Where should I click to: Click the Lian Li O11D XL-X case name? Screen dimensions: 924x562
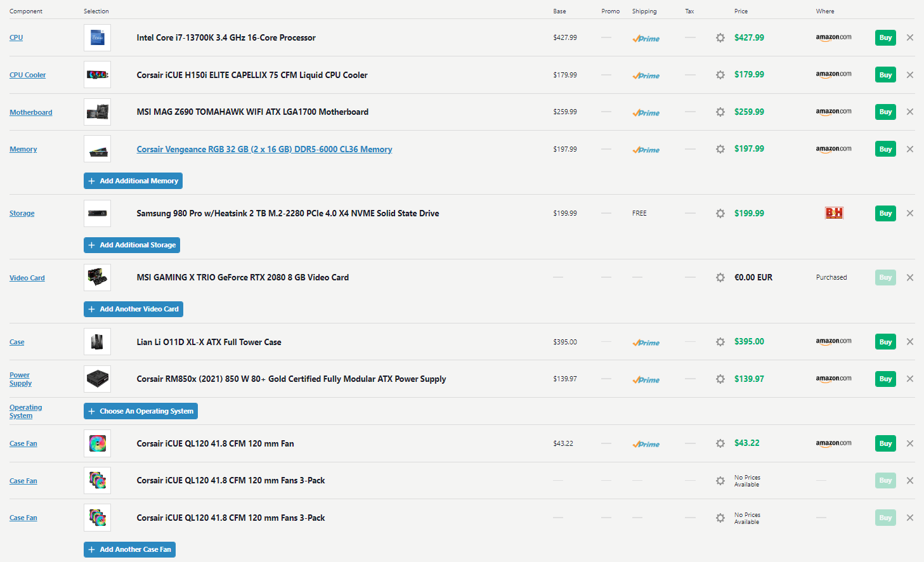tap(209, 342)
